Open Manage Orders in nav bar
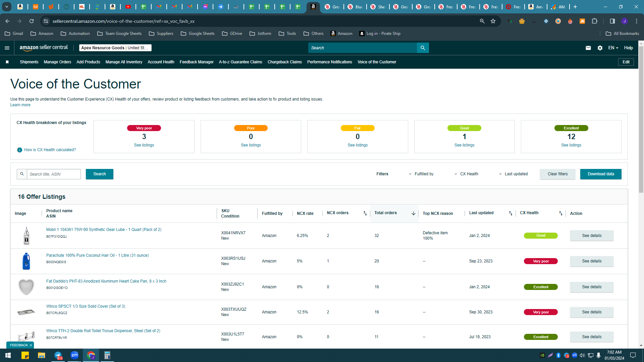The image size is (644, 362). click(x=57, y=62)
